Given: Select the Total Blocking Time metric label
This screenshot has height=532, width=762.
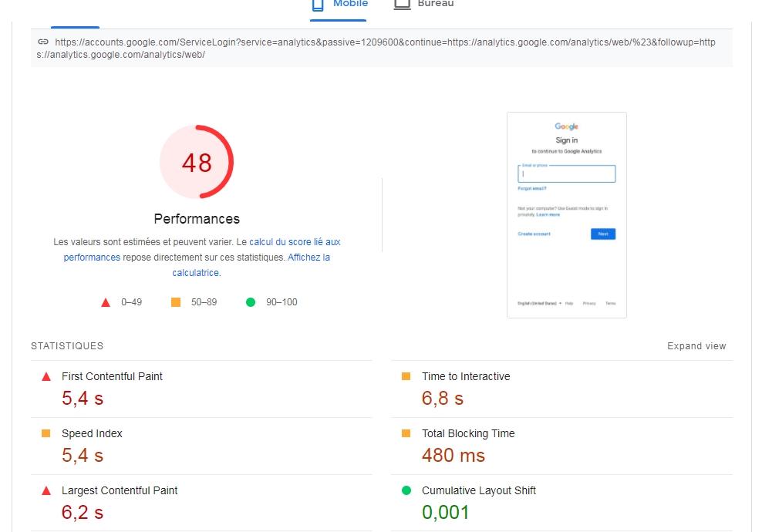Looking at the screenshot, I should 467,433.
